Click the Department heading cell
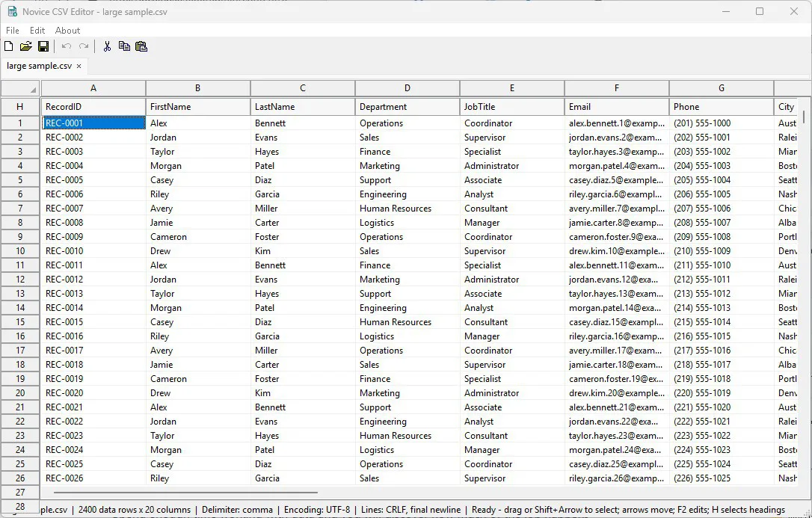812x518 pixels. 407,107
